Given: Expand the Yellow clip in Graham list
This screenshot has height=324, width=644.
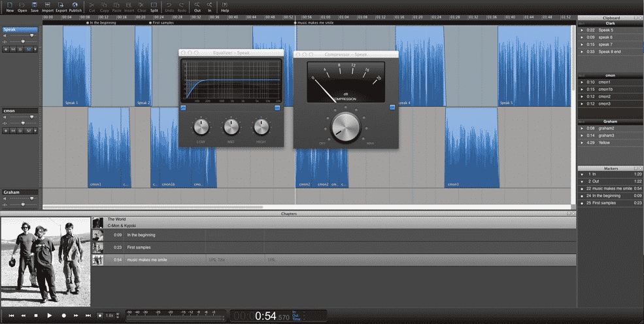Looking at the screenshot, I should pos(582,143).
